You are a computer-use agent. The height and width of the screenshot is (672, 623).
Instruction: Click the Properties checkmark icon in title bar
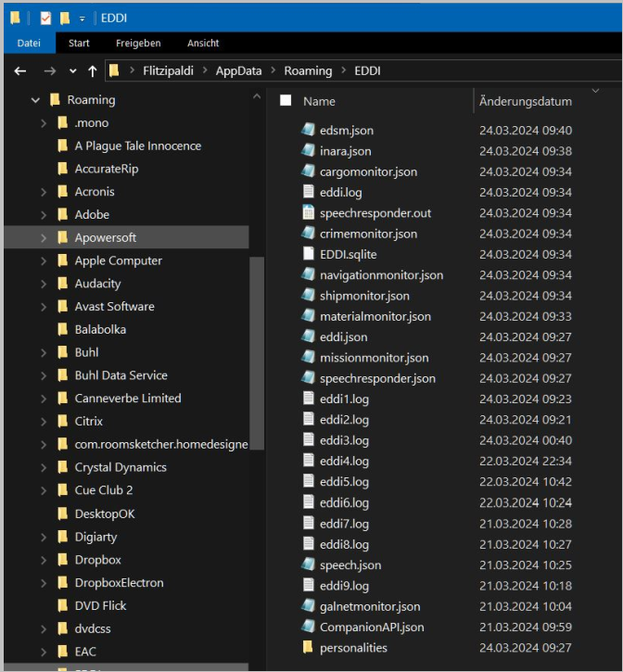45,18
